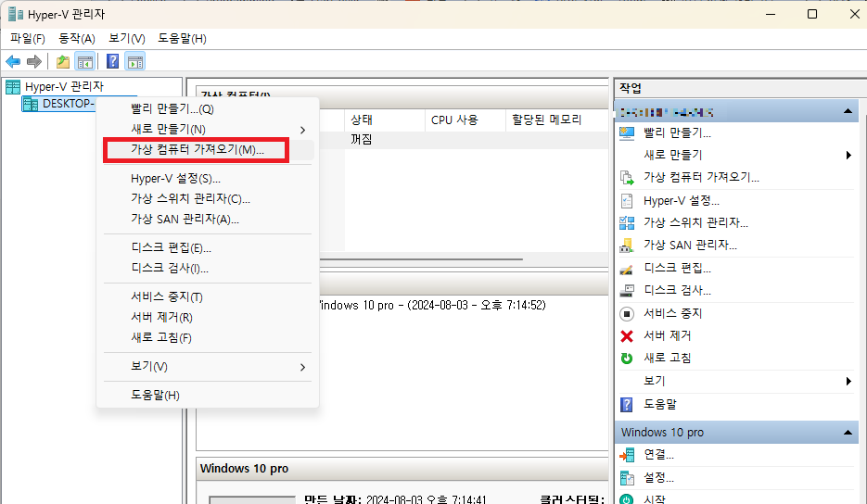Choose Hyper-V 설정(S)... in context menu

pos(208,179)
